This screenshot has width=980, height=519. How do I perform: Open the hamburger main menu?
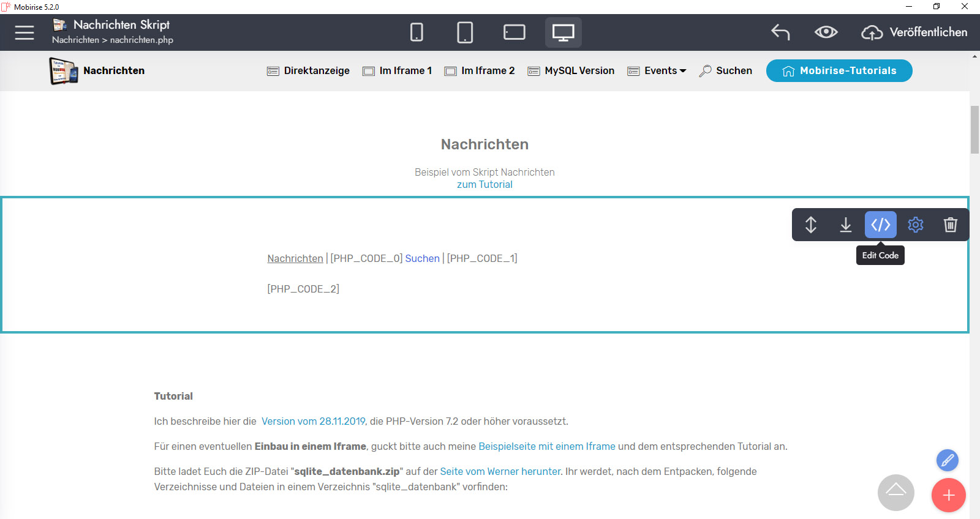(24, 32)
